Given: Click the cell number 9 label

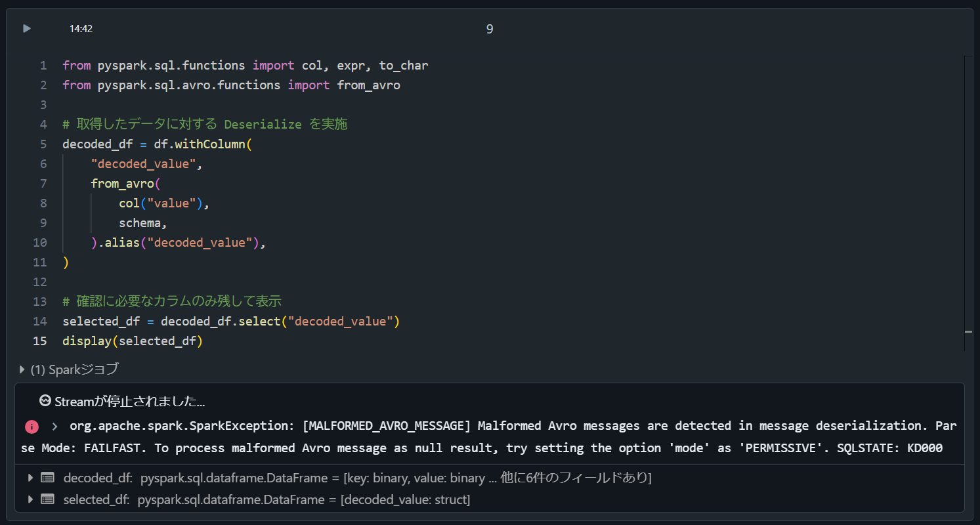Looking at the screenshot, I should click(x=490, y=29).
